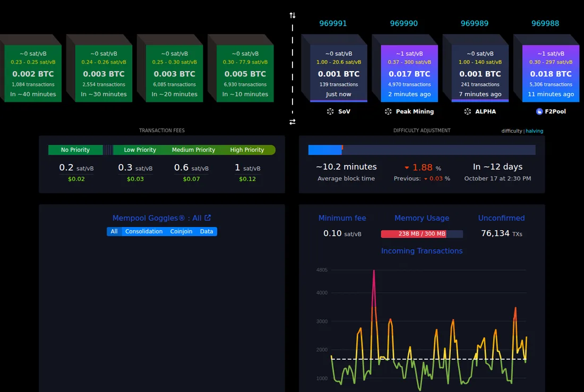The height and width of the screenshot is (392, 584).
Task: Open the pending block arriving in ~30 minutes
Action: 104,73
